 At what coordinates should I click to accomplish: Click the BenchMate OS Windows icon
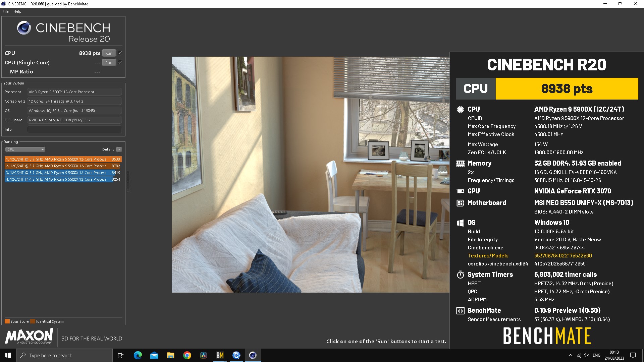(x=460, y=223)
